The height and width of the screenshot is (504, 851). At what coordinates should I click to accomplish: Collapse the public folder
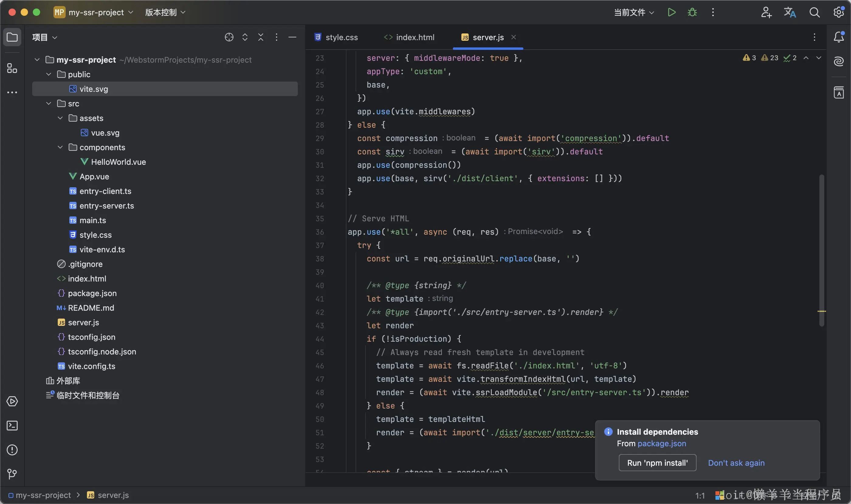[49, 74]
